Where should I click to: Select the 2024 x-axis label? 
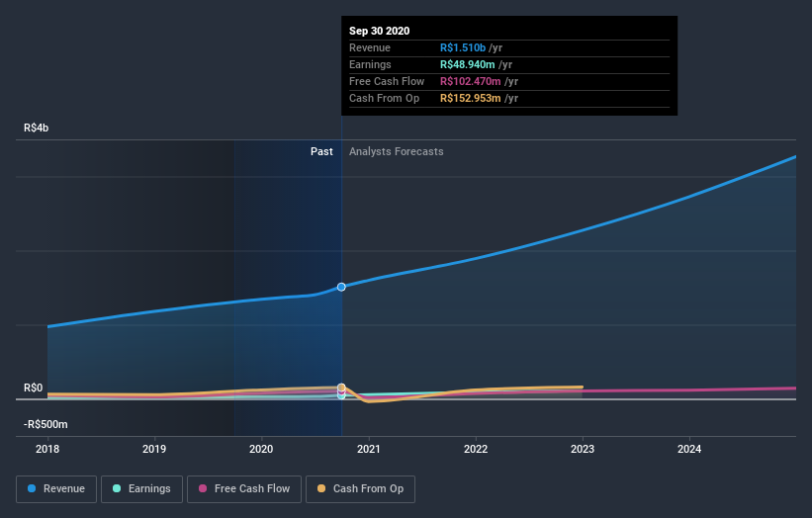tap(689, 449)
